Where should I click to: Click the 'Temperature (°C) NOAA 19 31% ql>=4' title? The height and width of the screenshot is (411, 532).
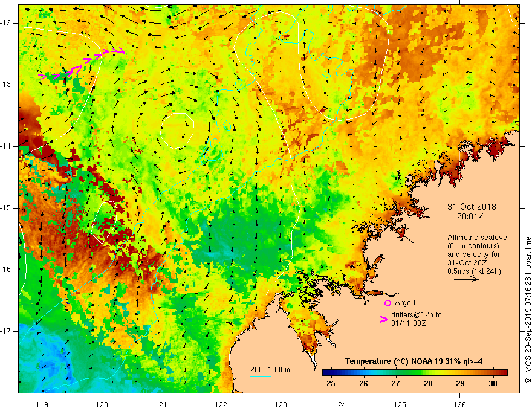(414, 361)
